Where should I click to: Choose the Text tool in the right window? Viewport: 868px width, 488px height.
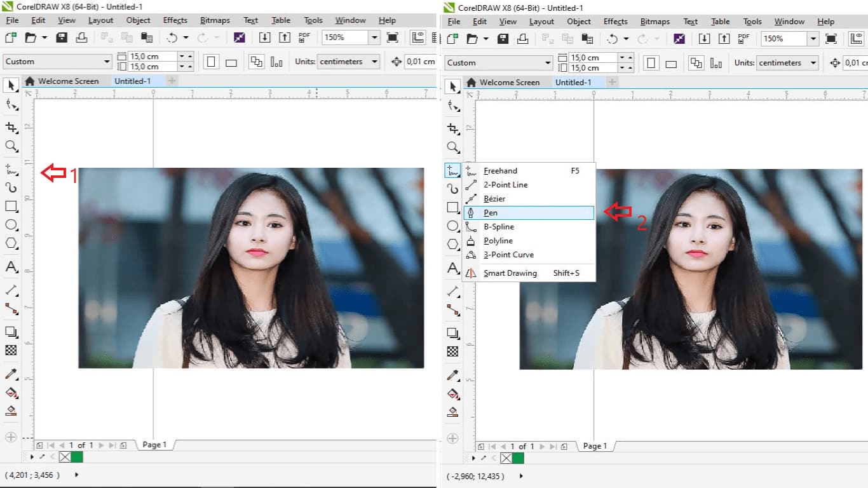click(x=453, y=268)
